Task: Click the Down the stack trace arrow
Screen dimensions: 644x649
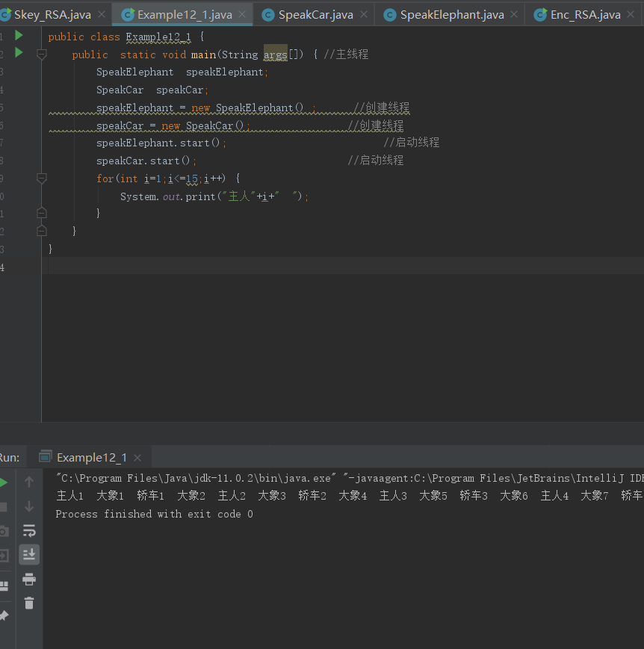Action: pyautogui.click(x=29, y=506)
